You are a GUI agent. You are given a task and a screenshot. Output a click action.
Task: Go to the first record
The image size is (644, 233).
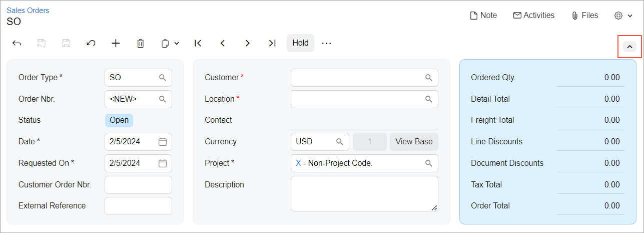point(198,43)
